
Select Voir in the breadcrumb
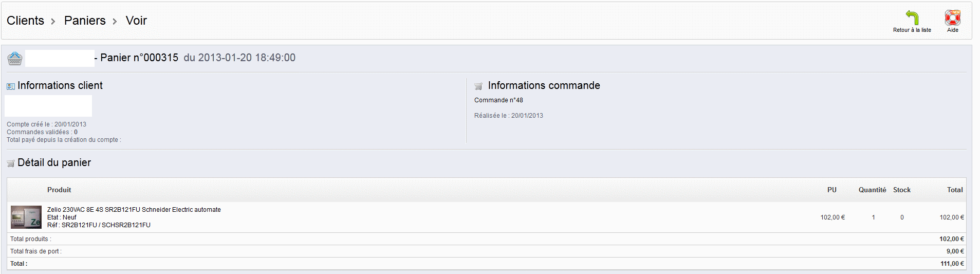(x=136, y=21)
